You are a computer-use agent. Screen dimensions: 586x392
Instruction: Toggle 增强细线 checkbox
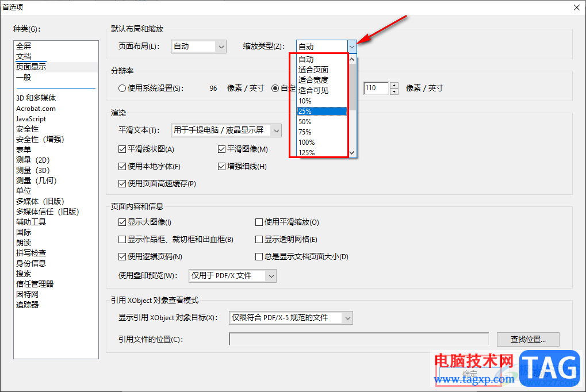tap(221, 166)
